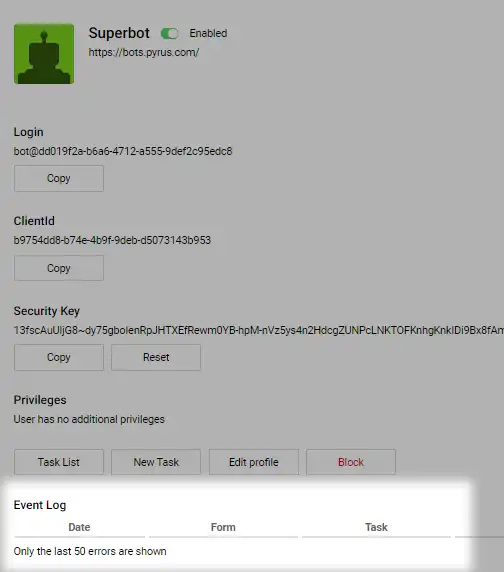Viewport: 504px width, 572px height.
Task: Select the Task column header in Event Log
Action: tap(376, 527)
